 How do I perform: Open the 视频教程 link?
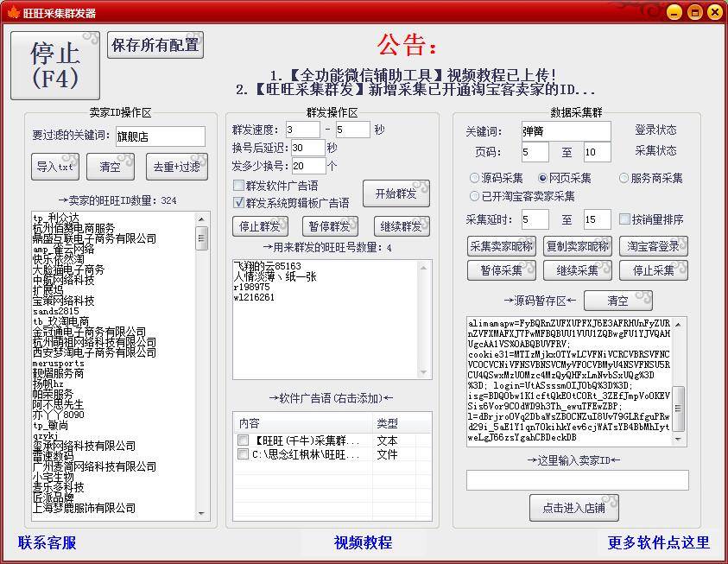(x=363, y=542)
